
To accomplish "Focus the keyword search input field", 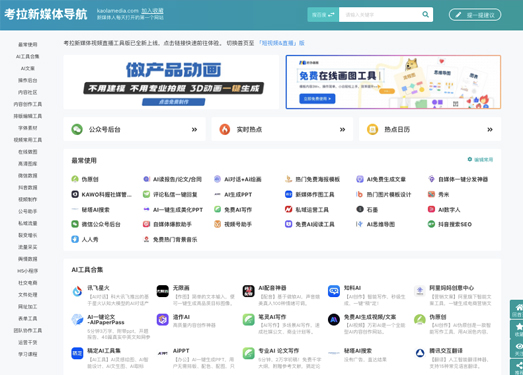I will pyautogui.click(x=380, y=15).
